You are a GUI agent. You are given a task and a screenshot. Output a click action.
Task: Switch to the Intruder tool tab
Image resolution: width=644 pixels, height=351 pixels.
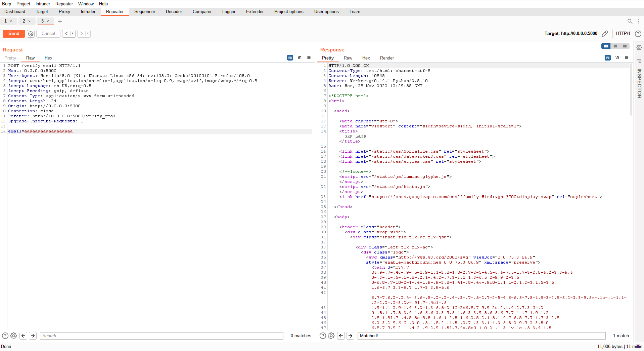pos(88,11)
